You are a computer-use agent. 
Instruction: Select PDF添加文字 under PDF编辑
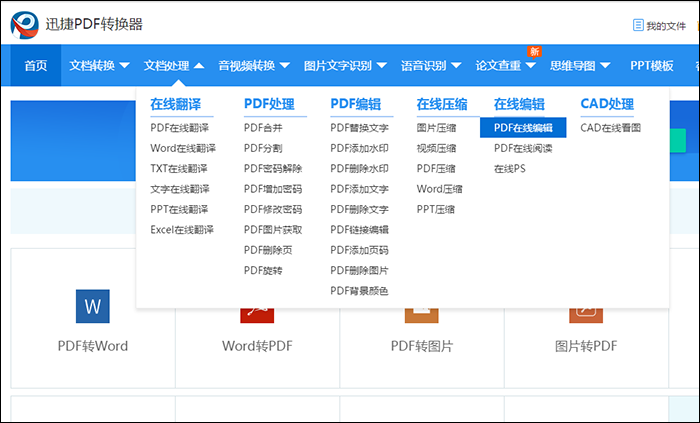(359, 189)
